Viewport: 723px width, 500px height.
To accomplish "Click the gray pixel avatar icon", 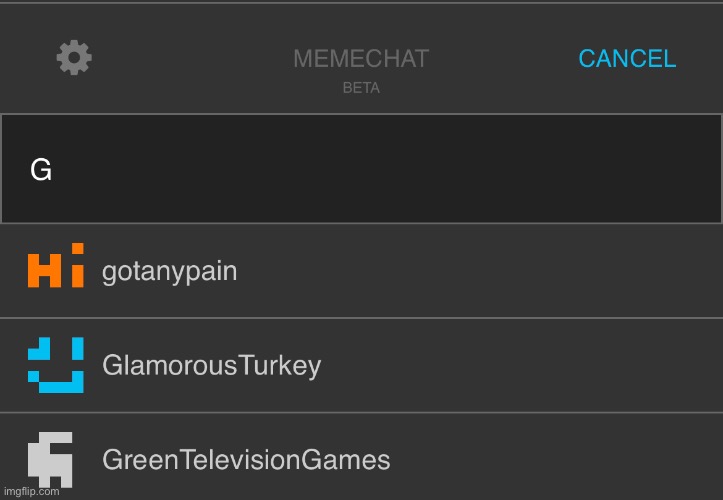I will pyautogui.click(x=50, y=459).
